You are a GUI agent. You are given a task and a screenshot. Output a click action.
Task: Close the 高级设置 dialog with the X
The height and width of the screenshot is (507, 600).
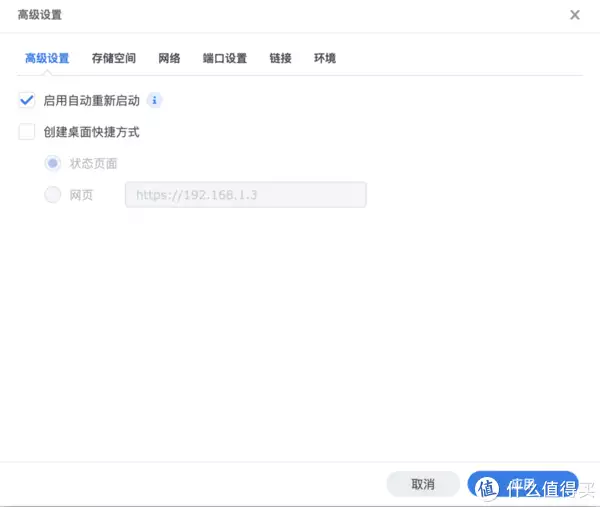click(x=575, y=15)
